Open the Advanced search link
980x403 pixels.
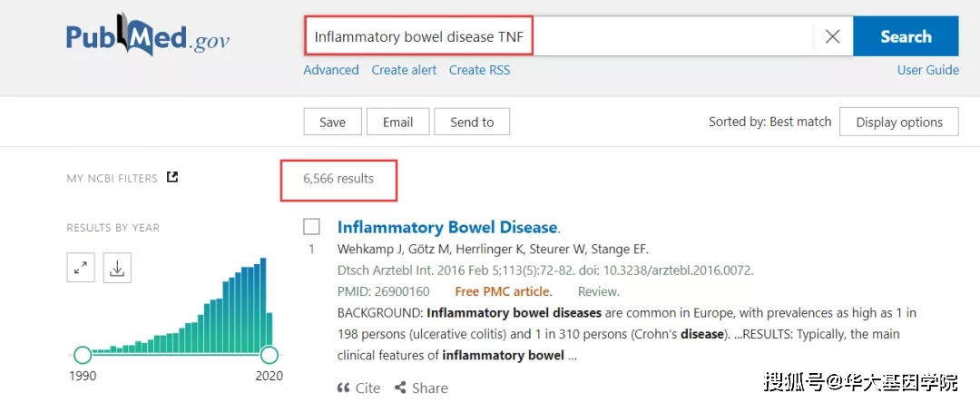[331, 70]
